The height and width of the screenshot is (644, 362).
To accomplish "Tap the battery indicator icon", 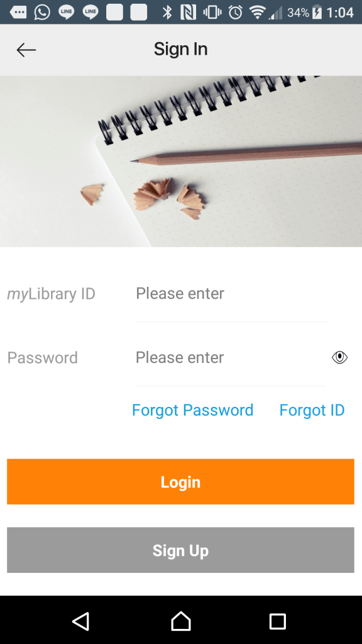I will tap(317, 13).
